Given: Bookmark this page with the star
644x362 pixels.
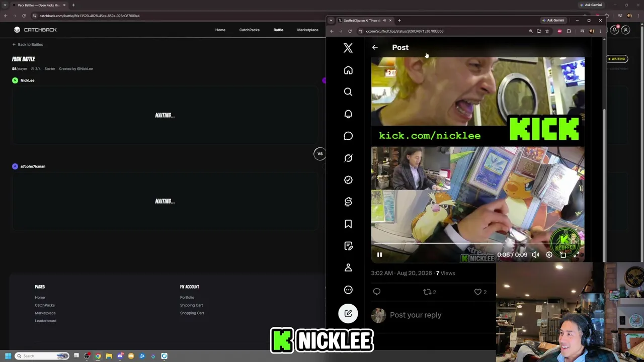Looking at the screenshot, I should [x=547, y=31].
